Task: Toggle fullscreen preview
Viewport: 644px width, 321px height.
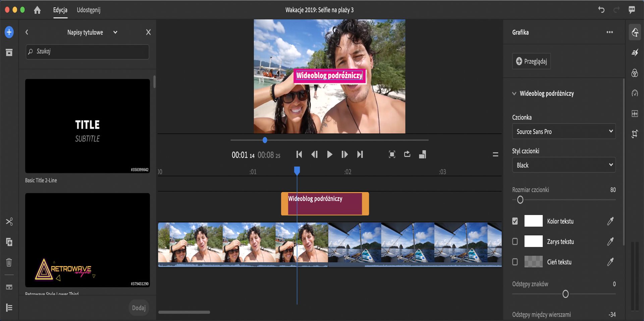Action: click(x=392, y=154)
